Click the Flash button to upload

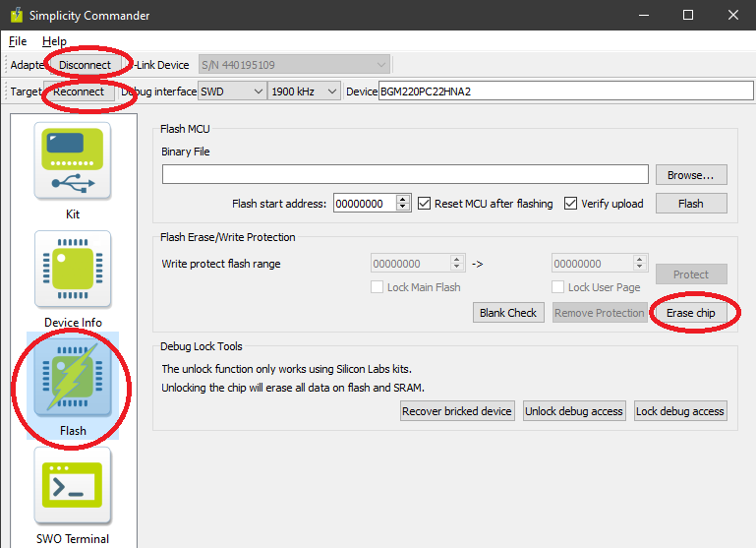[691, 204]
